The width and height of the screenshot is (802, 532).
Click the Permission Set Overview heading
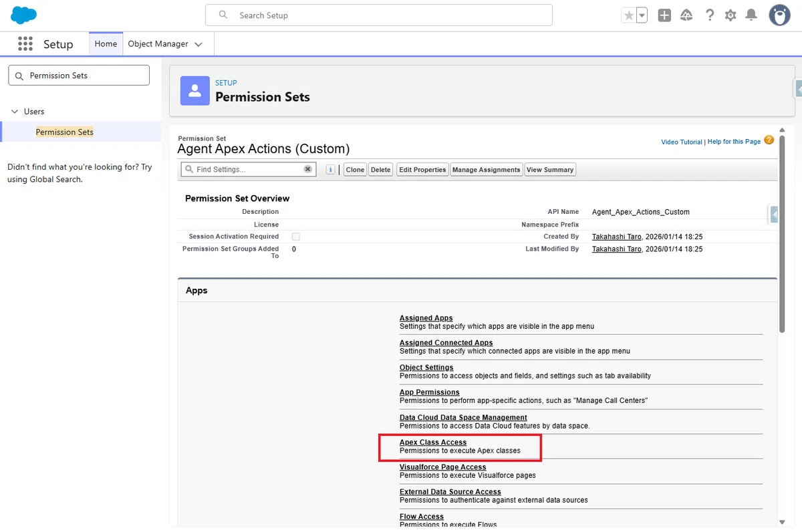pyautogui.click(x=237, y=198)
